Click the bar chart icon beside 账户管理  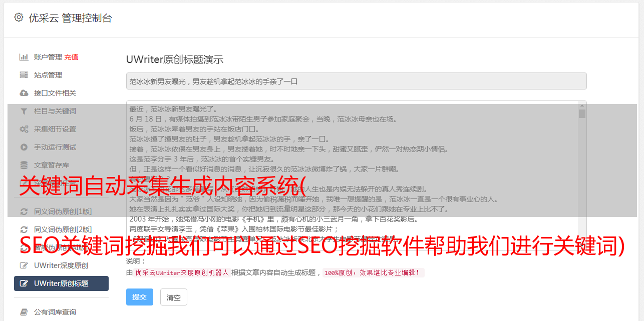tap(24, 57)
